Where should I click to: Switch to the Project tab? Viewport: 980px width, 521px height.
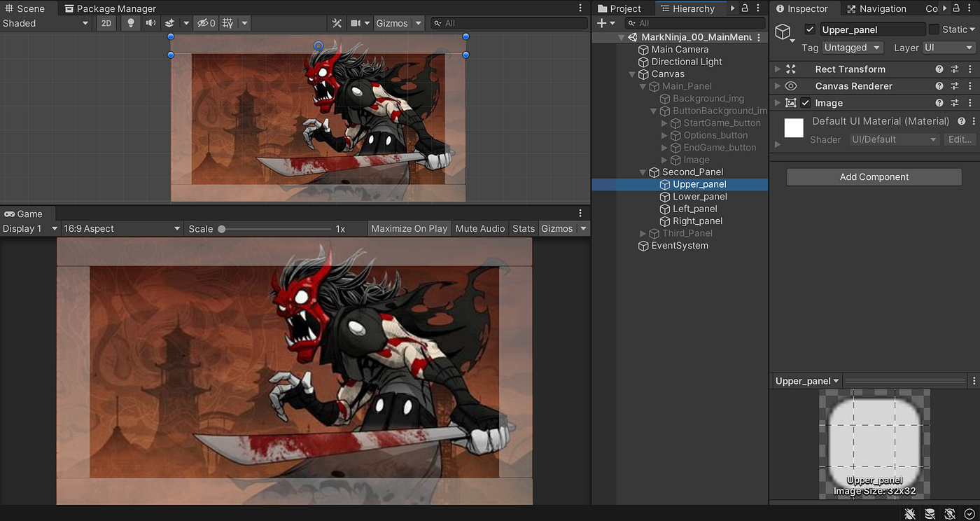click(x=620, y=8)
